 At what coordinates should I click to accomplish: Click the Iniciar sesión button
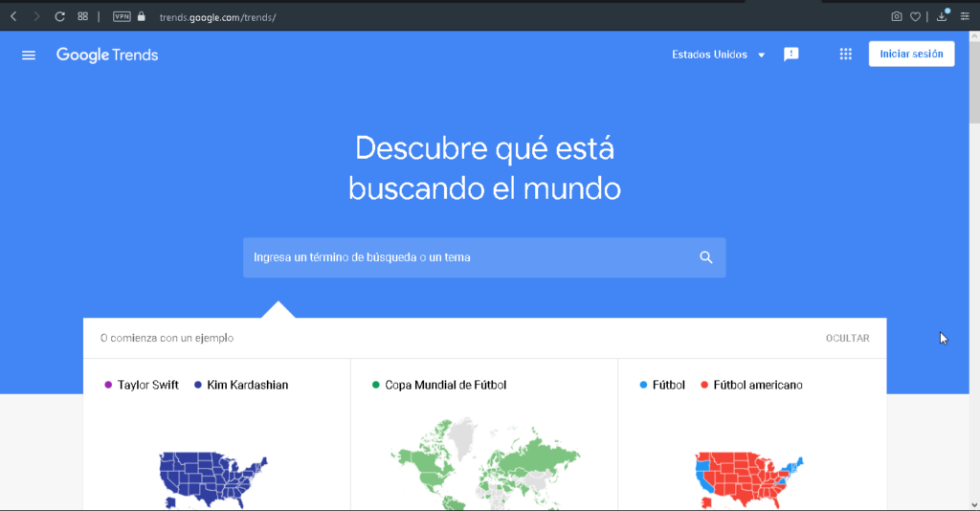click(x=911, y=54)
